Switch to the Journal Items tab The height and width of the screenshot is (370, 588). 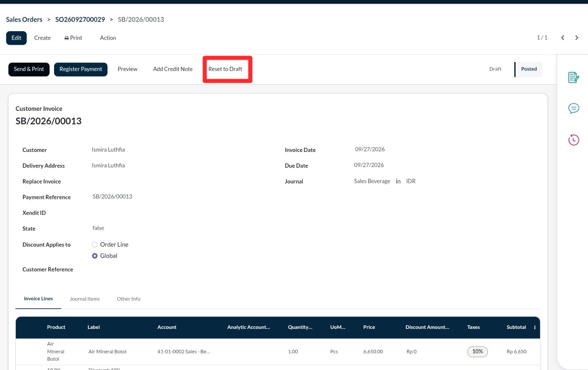pos(85,299)
